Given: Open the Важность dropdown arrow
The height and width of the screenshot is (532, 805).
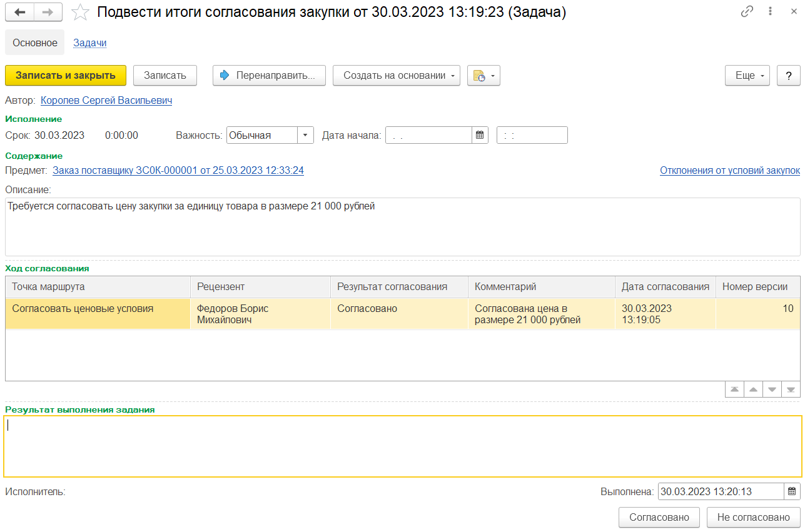Looking at the screenshot, I should [305, 135].
